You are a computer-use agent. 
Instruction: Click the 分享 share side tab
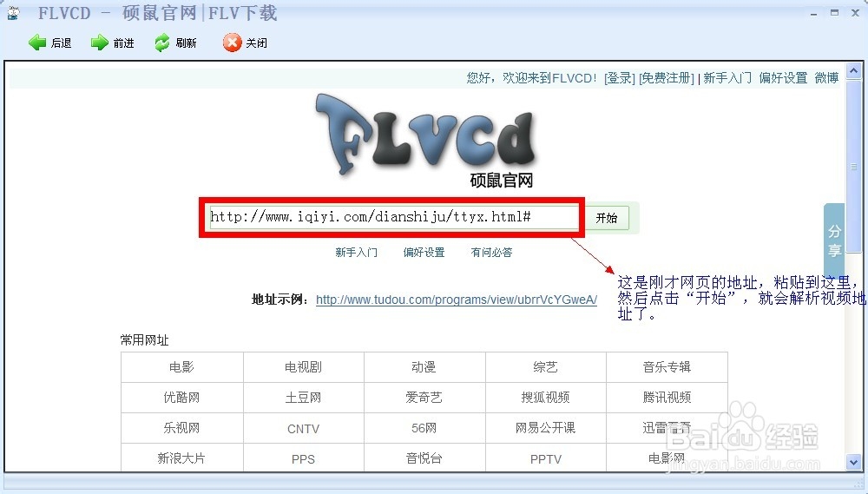834,240
